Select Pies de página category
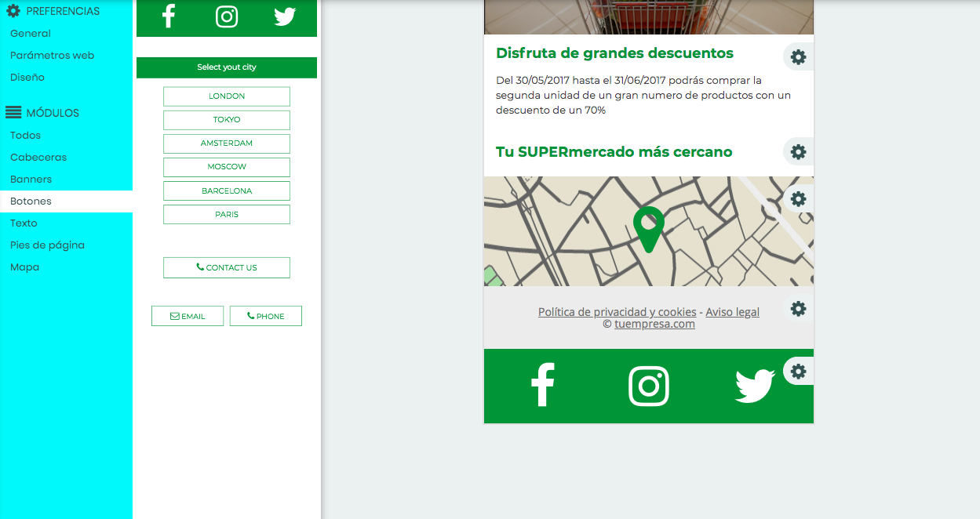980x519 pixels. point(48,245)
